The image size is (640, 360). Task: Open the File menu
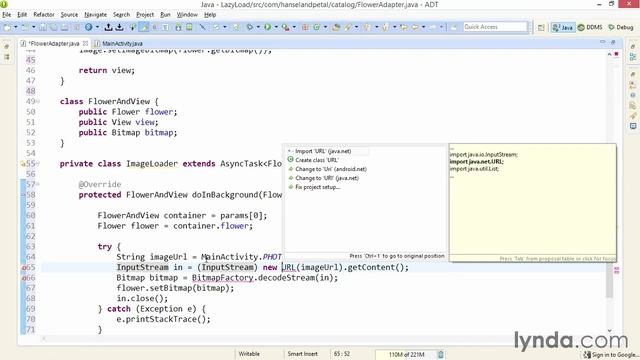click(x=7, y=15)
